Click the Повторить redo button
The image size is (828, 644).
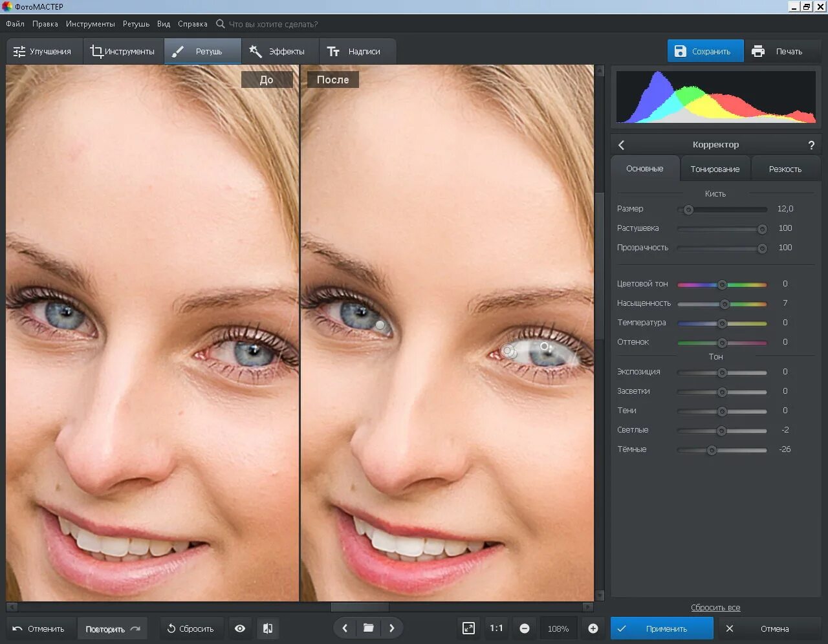click(112, 628)
